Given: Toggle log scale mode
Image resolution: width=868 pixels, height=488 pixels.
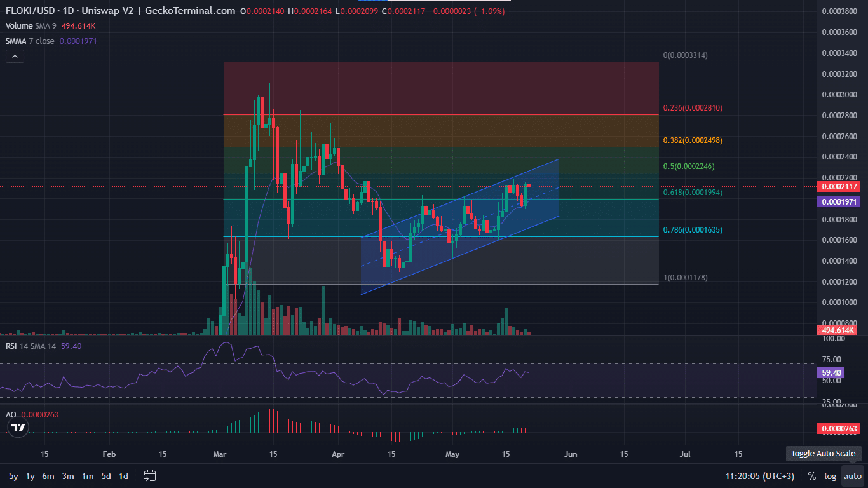Looking at the screenshot, I should tap(831, 476).
